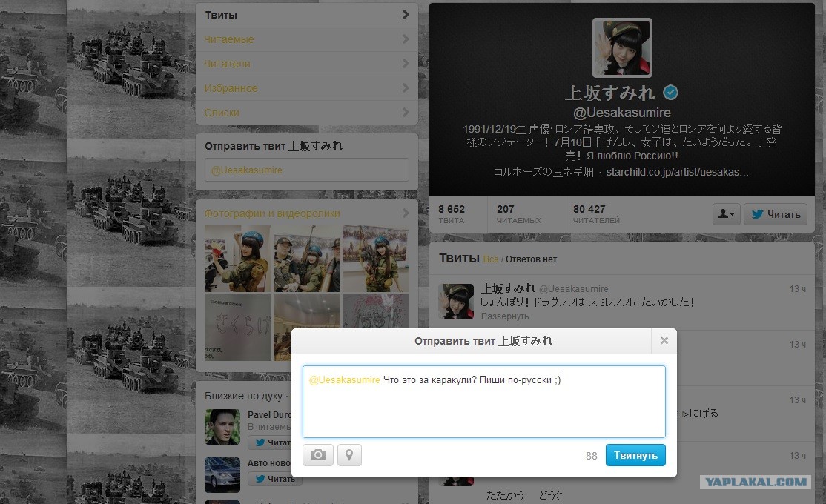Open the Твиты menu item
Viewport: 826px width, 504px height.
(x=306, y=15)
